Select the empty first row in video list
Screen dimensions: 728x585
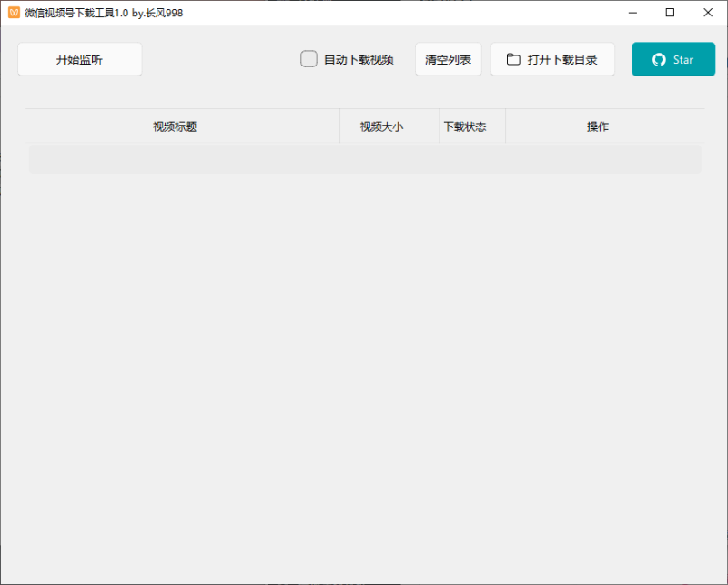[364, 159]
